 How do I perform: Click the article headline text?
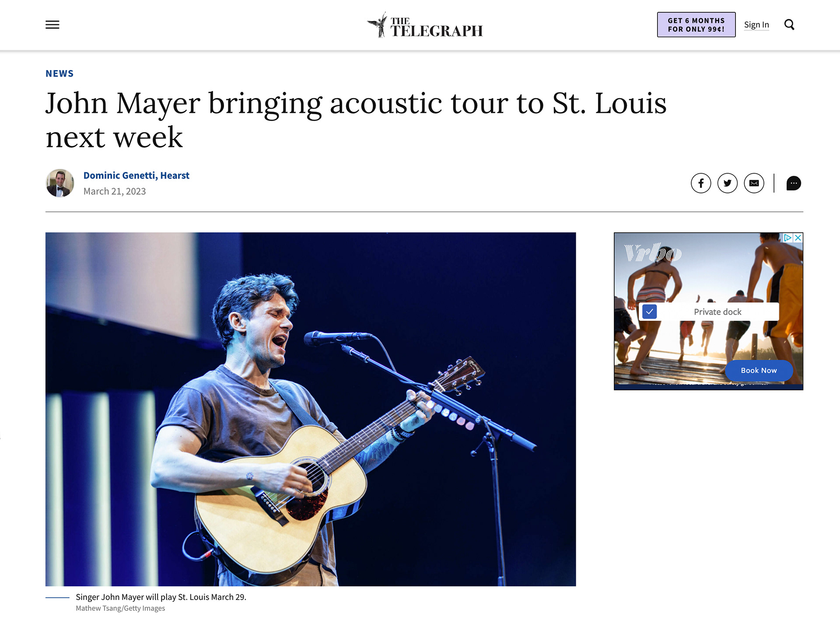coord(356,120)
